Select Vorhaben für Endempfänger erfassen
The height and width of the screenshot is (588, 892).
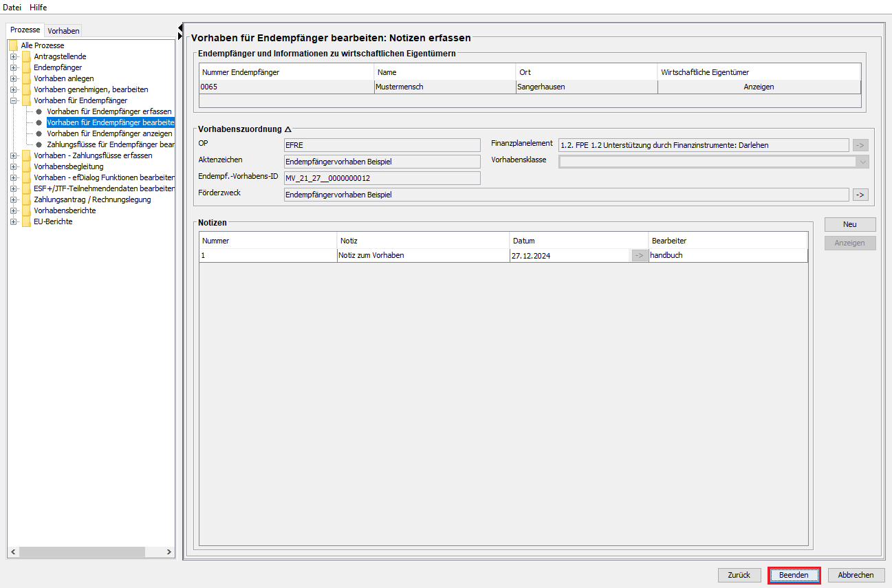pos(109,111)
